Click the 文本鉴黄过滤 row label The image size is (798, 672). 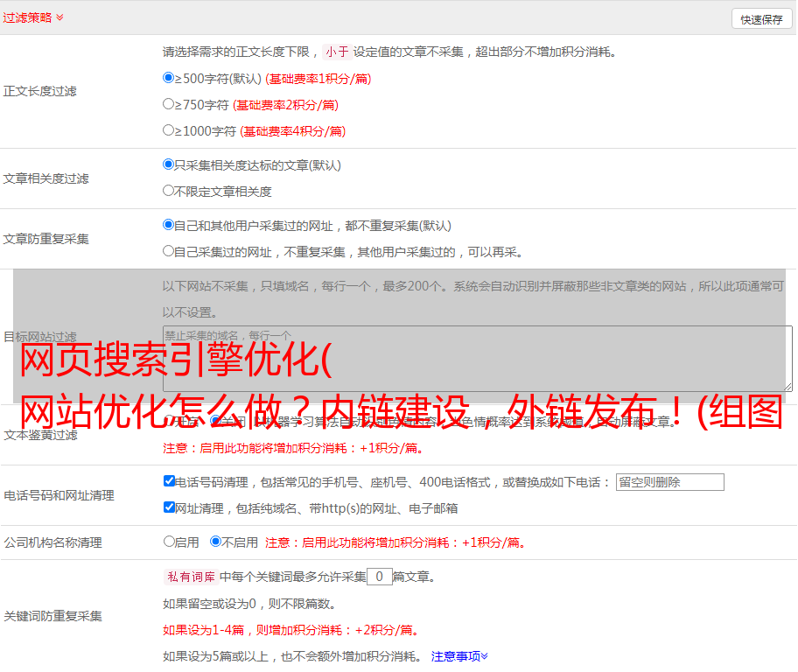[41, 435]
